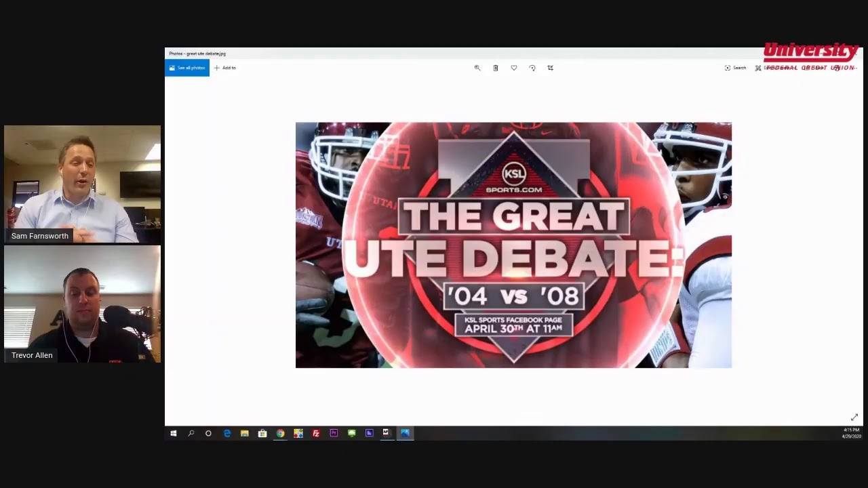This screenshot has width=868, height=488.
Task: Select Trevor Allen video tile
Action: click(x=83, y=304)
